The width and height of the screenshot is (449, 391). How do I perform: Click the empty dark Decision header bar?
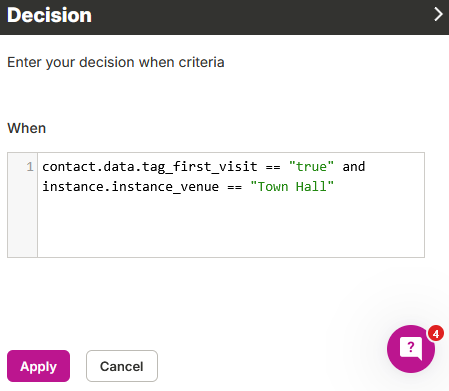coord(260,17)
